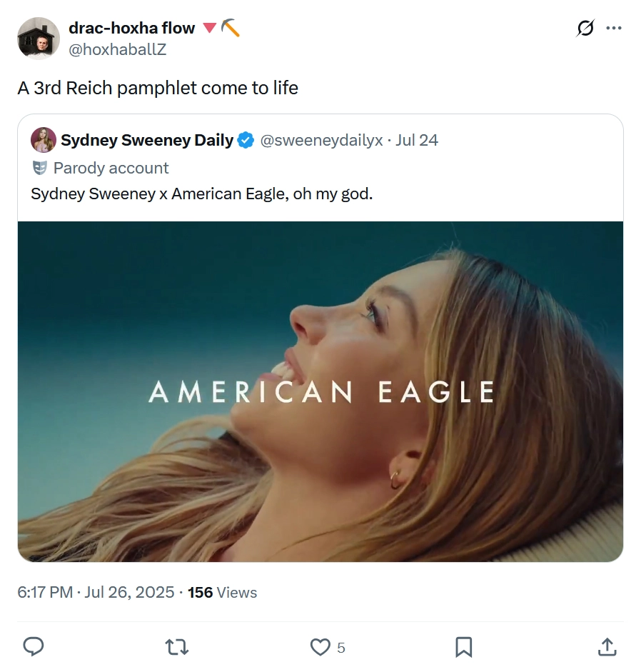Open Sydney Sweeney Daily profile picture

click(44, 140)
